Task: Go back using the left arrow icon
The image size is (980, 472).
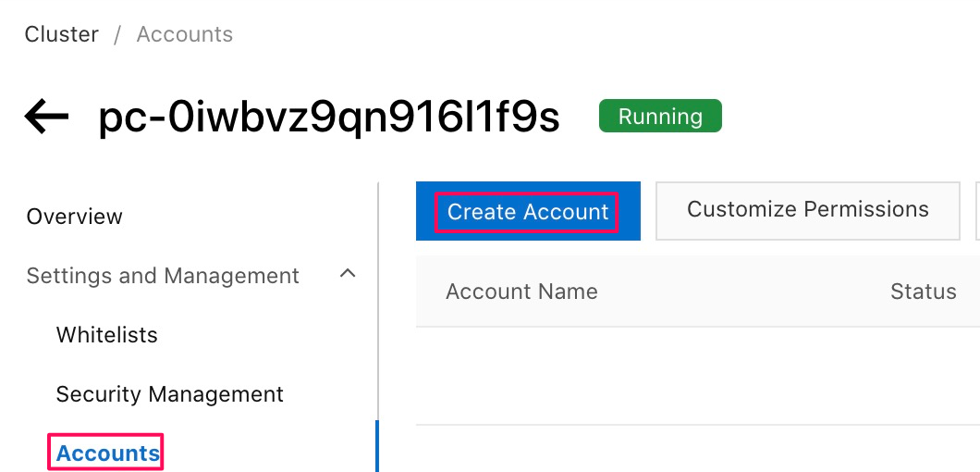Action: [x=46, y=117]
